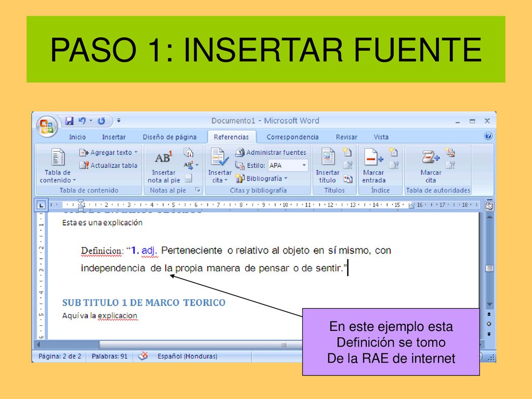
Task: Click the horizontal scrollbar thumb
Action: click(201, 345)
